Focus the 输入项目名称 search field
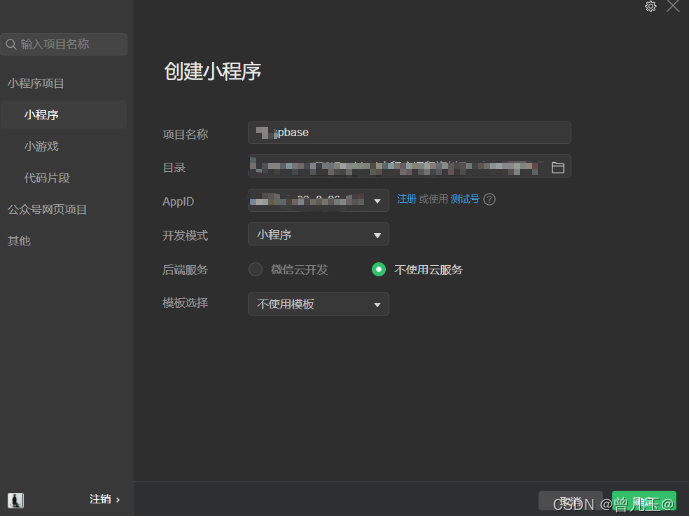The height and width of the screenshot is (523, 690). (x=64, y=44)
